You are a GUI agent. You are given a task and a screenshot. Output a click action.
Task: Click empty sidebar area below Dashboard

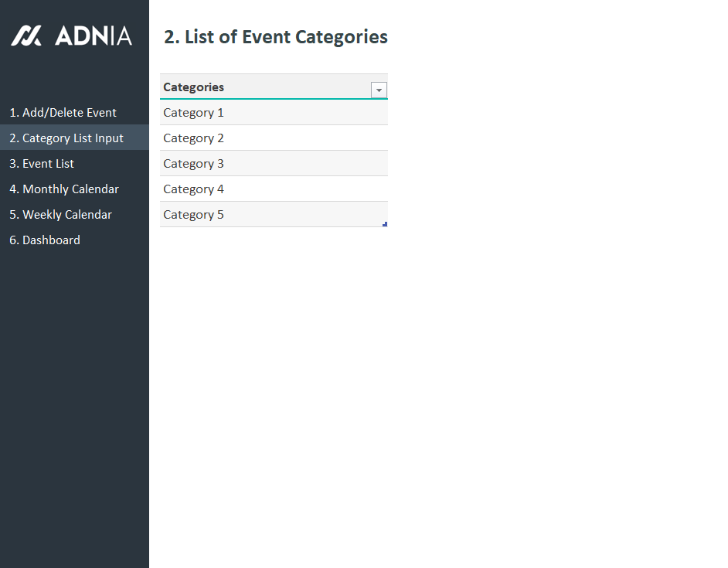click(x=74, y=386)
